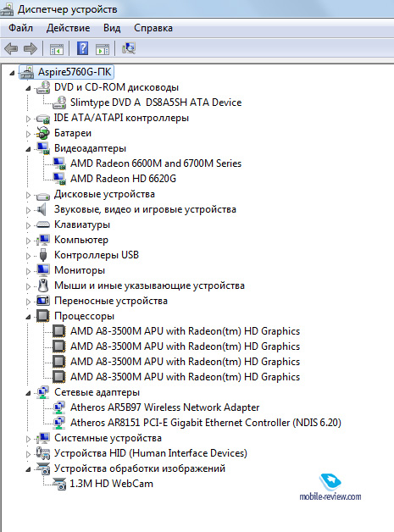Screen dimensions: 394x532
Task: Click the Back arrow toolbar icon
Action: click(x=11, y=48)
